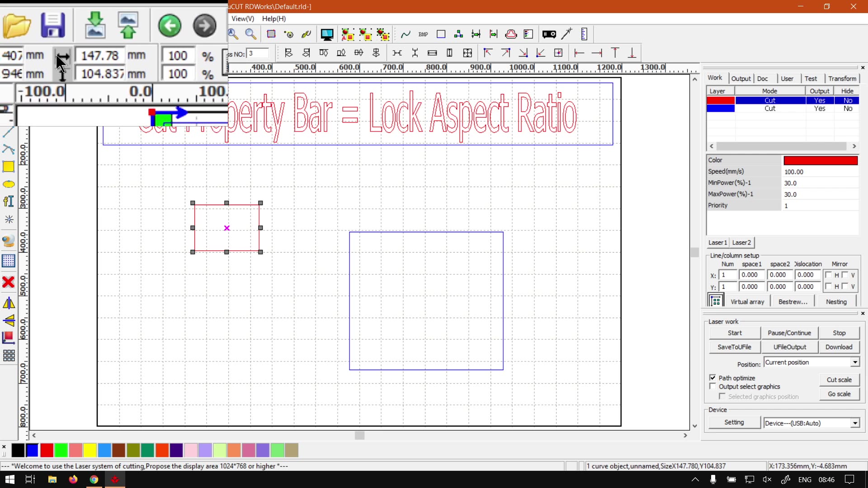Toggle the X row H mirror checkbox
Image resolution: width=868 pixels, height=488 pixels.
[828, 275]
